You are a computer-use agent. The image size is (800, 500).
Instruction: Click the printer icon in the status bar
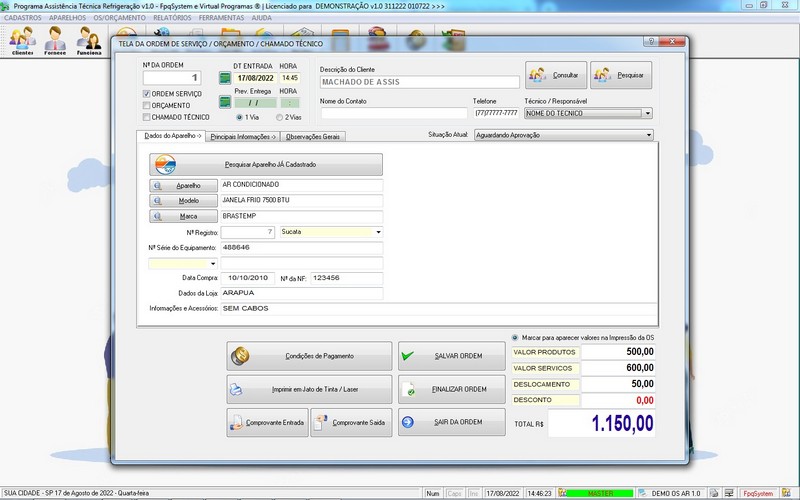click(714, 493)
